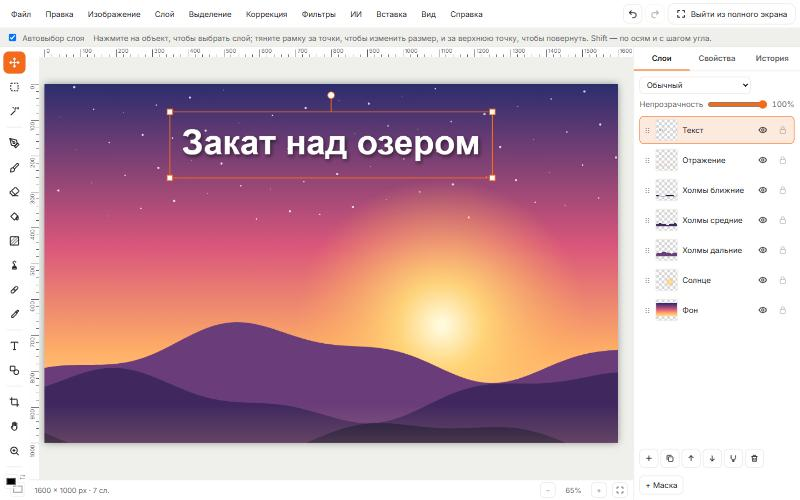Select the Zoom magnifier tool
This screenshot has height=500, width=800.
(14, 451)
